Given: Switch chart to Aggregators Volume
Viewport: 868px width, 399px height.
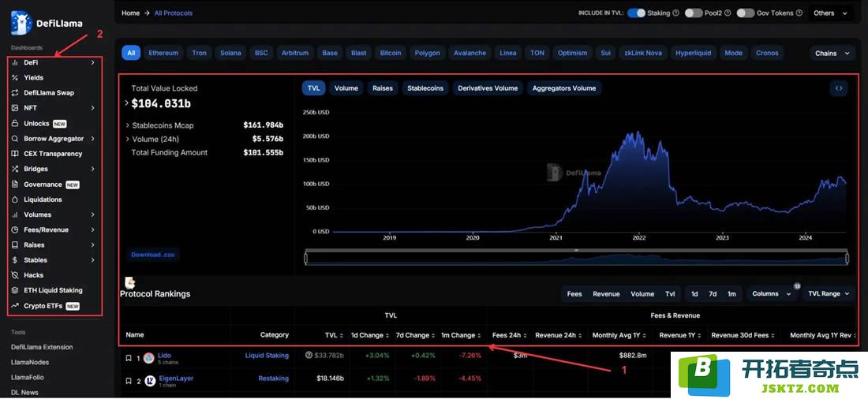Looking at the screenshot, I should click(564, 88).
